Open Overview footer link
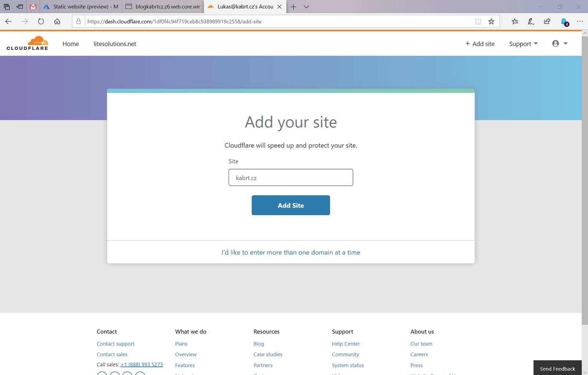This screenshot has width=588, height=375. (186, 354)
